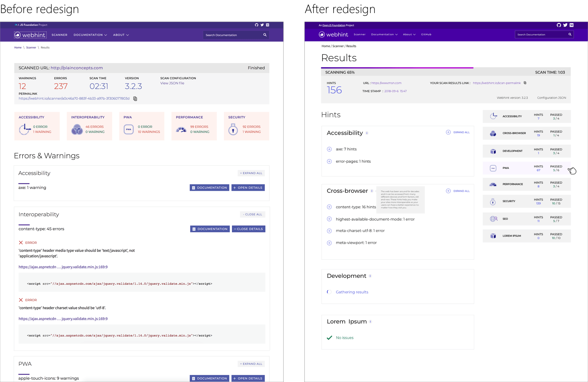
Task: Open first jquery.validate.min.js:169:9 source link
Action: (x=63, y=267)
